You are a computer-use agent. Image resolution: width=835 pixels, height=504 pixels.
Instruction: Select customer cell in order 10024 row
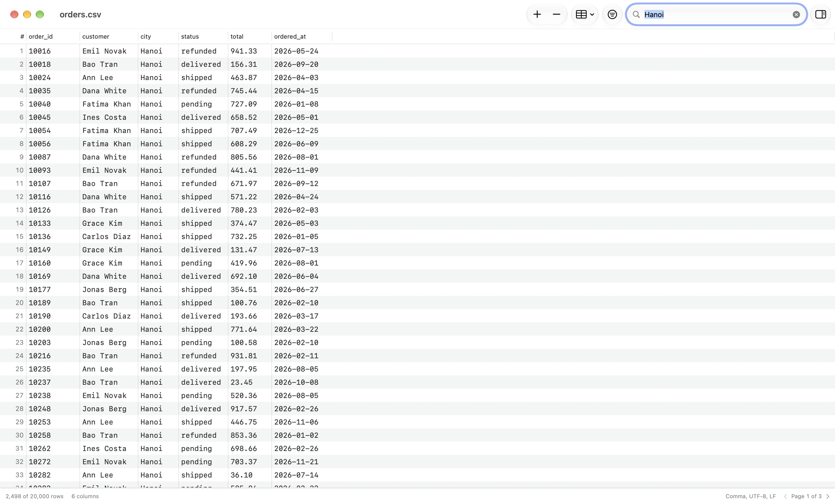[109, 77]
